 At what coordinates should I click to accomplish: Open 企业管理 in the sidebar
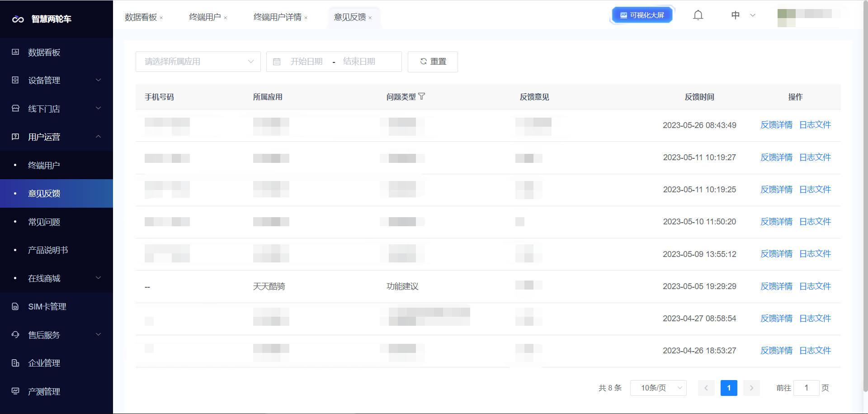click(x=44, y=363)
